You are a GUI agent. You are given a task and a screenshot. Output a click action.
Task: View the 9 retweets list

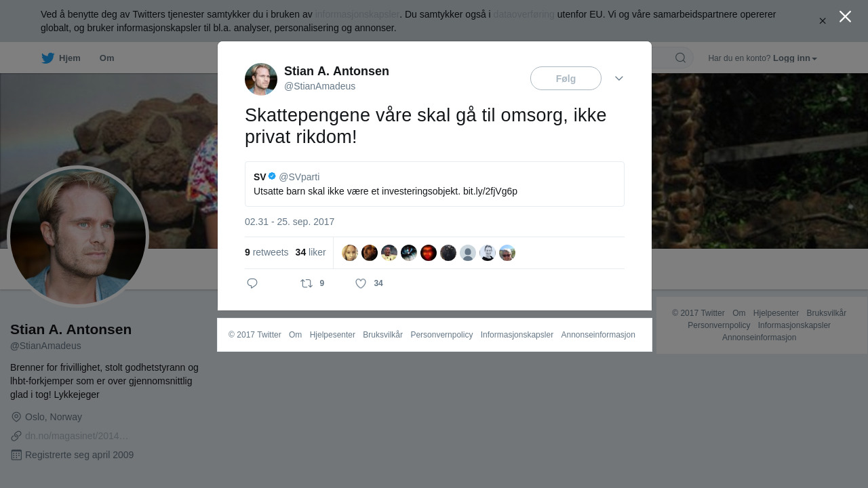[x=267, y=252]
